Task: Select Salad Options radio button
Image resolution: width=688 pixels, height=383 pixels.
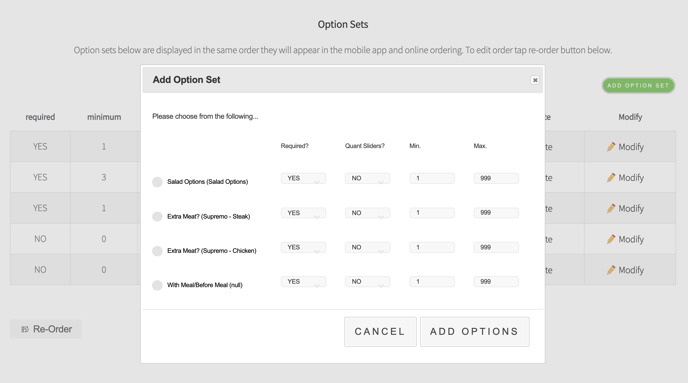Action: (157, 182)
